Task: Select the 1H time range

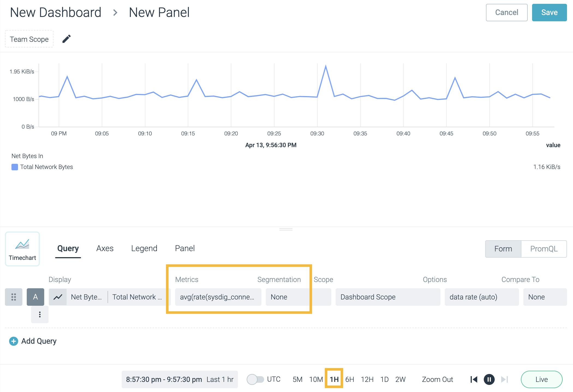Action: pos(334,379)
